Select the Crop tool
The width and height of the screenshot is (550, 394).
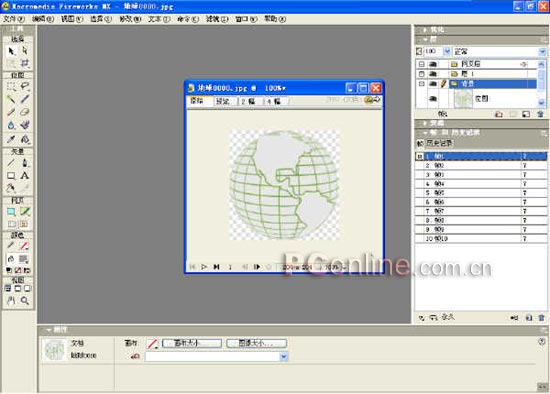(24, 64)
